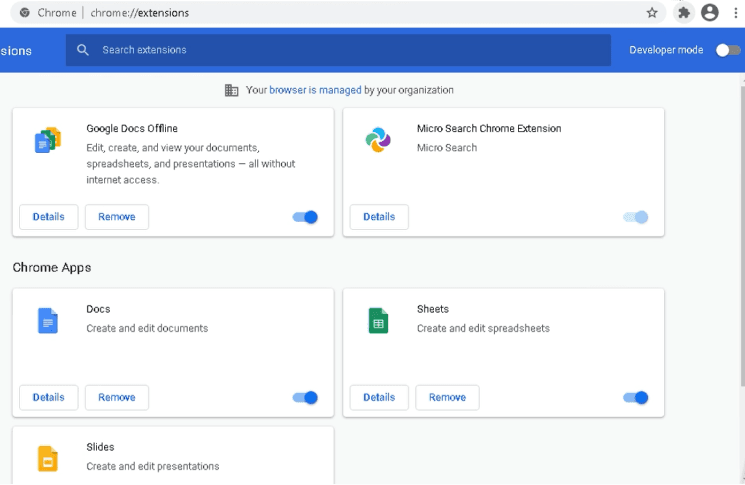745x485 pixels.
Task: Click the green Sheets app icon
Action: (x=378, y=321)
